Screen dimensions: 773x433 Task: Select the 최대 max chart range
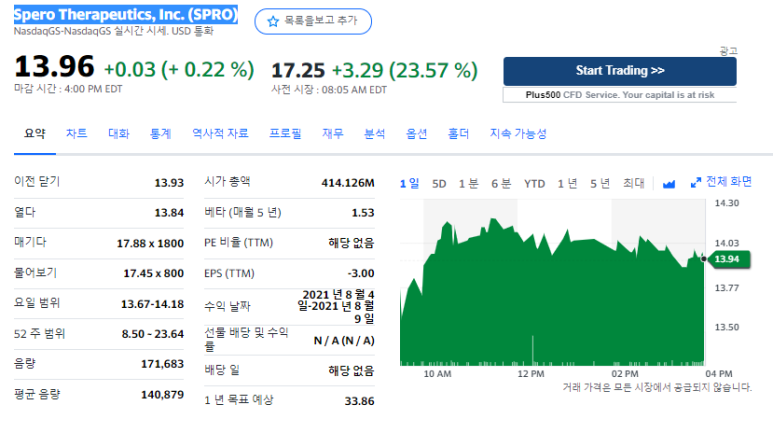point(633,183)
